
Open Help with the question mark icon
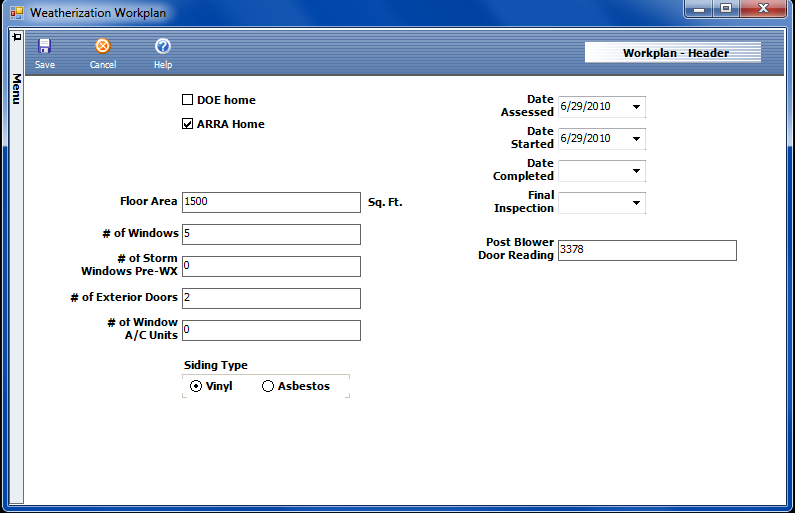coord(163,47)
